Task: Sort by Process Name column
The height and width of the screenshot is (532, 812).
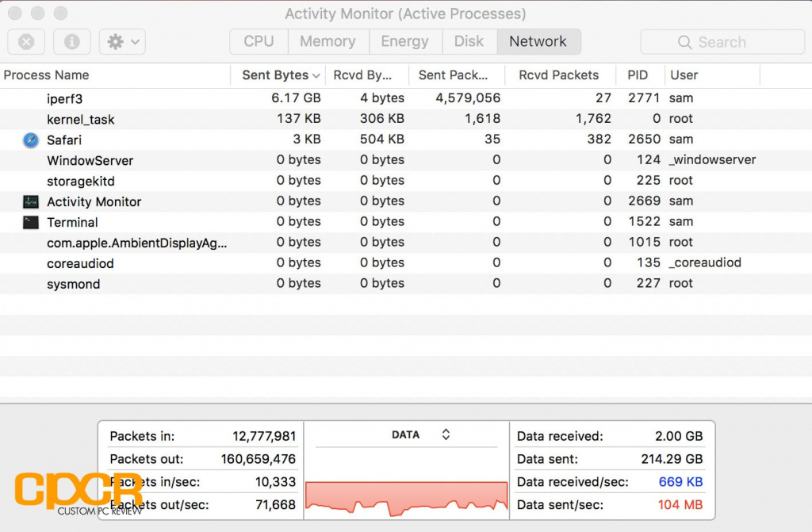Action: pyautogui.click(x=46, y=75)
